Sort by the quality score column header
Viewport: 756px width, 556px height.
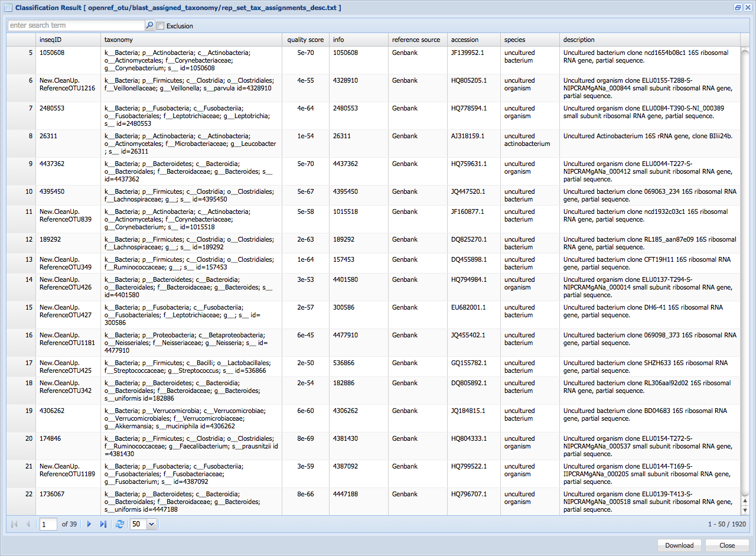coord(306,40)
